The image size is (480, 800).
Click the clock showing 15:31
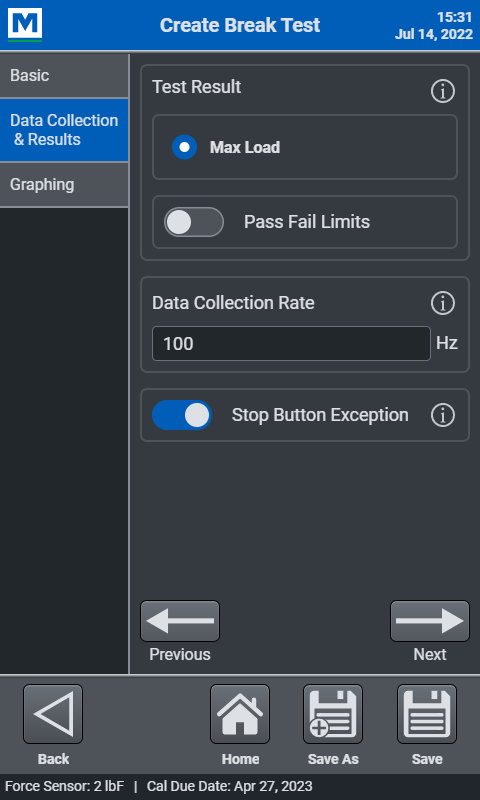tap(454, 17)
